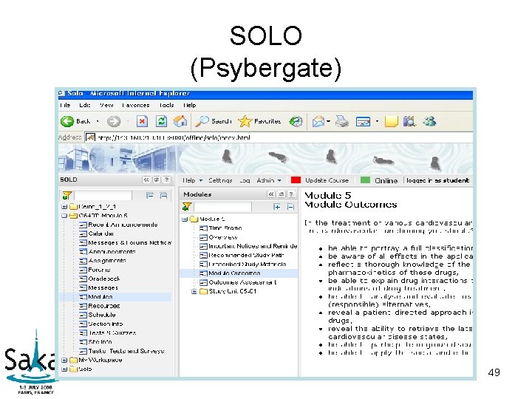Expand the Solo folder at tree bottom
532x399 pixels.
64,369
